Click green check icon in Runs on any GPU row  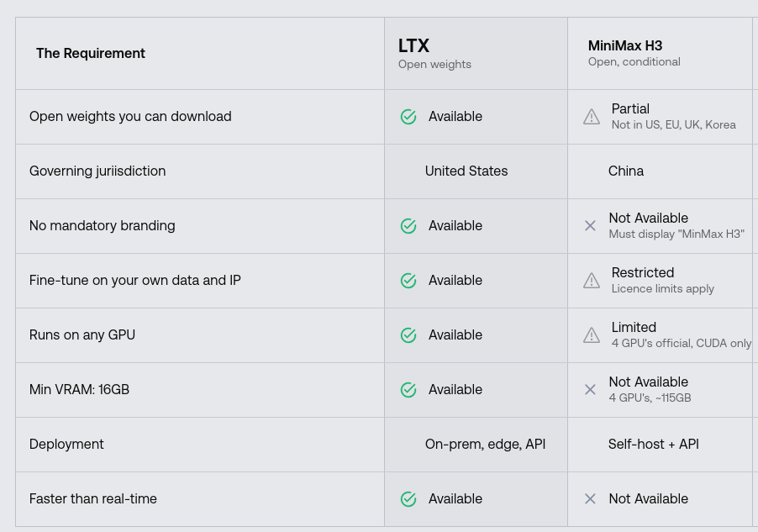pyautogui.click(x=408, y=335)
